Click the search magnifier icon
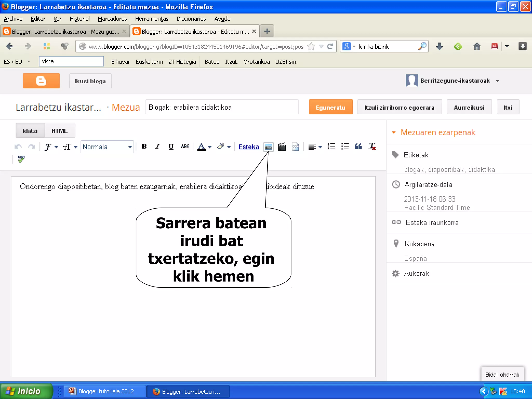532x399 pixels. pos(422,46)
